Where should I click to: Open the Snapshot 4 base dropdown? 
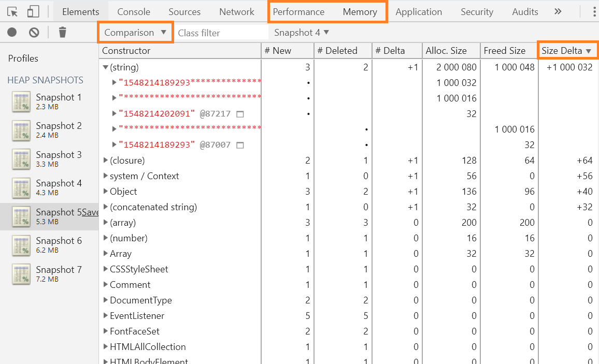[x=302, y=33]
